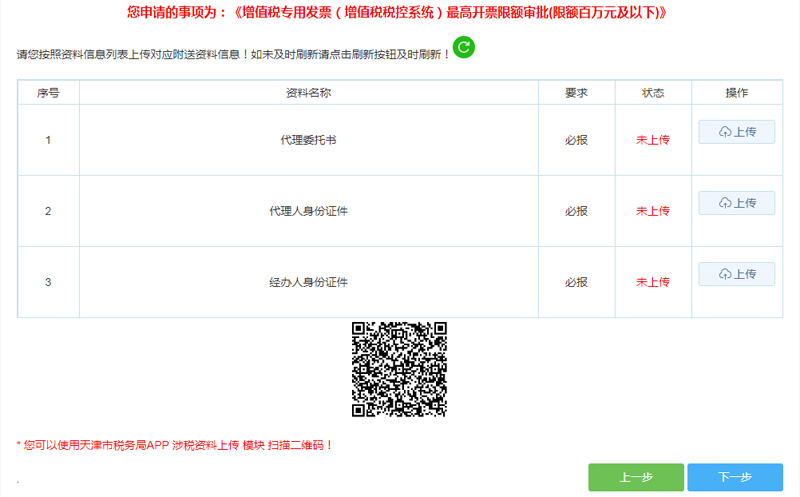Click the 序号 column header

click(48, 93)
